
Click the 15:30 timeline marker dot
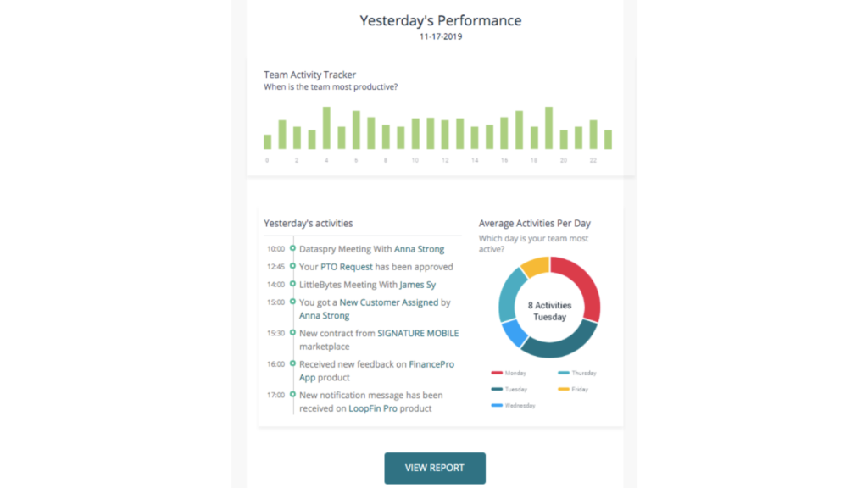292,332
